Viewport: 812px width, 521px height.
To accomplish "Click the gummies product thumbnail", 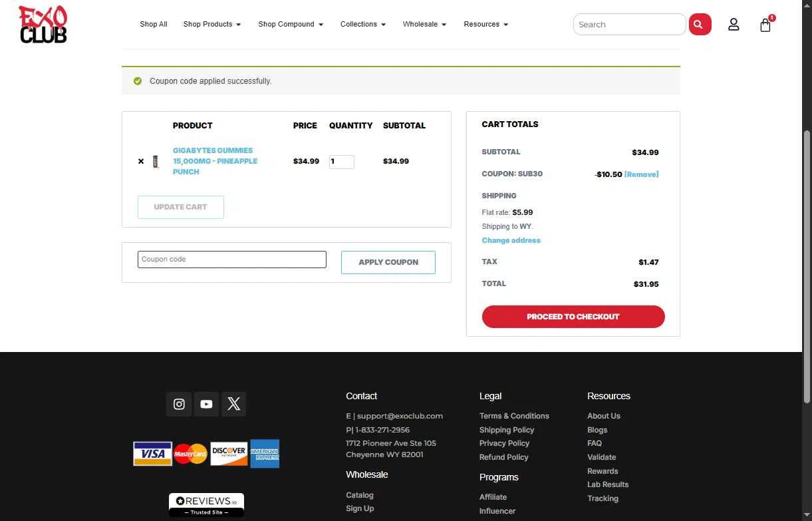I will point(156,162).
